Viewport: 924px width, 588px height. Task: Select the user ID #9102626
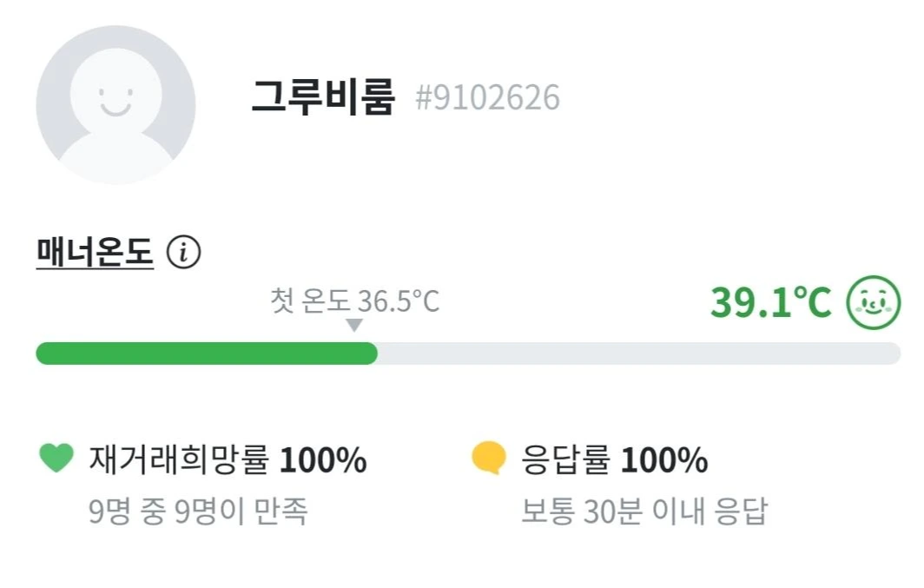coord(487,97)
